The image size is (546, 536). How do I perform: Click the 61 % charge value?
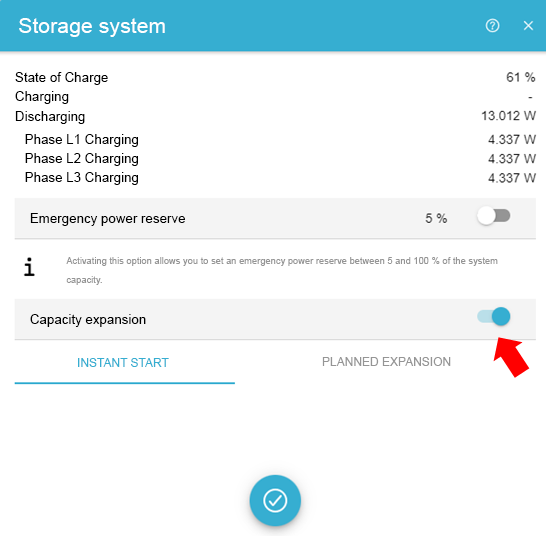coord(521,77)
